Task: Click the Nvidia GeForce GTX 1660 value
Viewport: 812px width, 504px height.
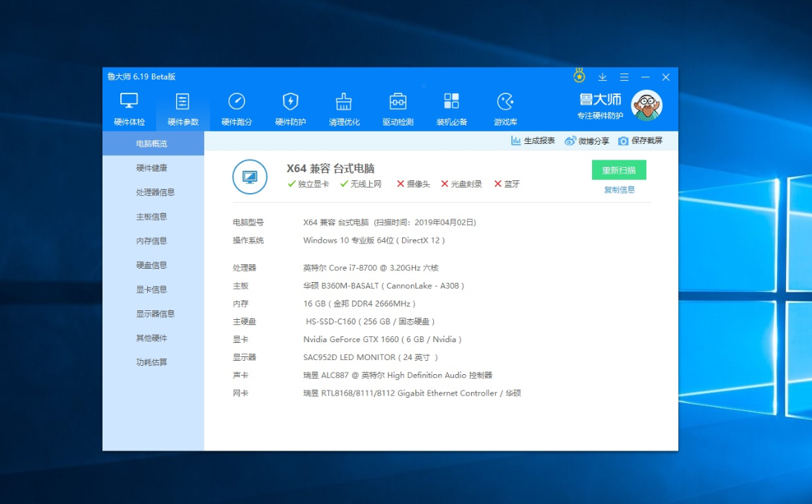Action: click(x=382, y=339)
